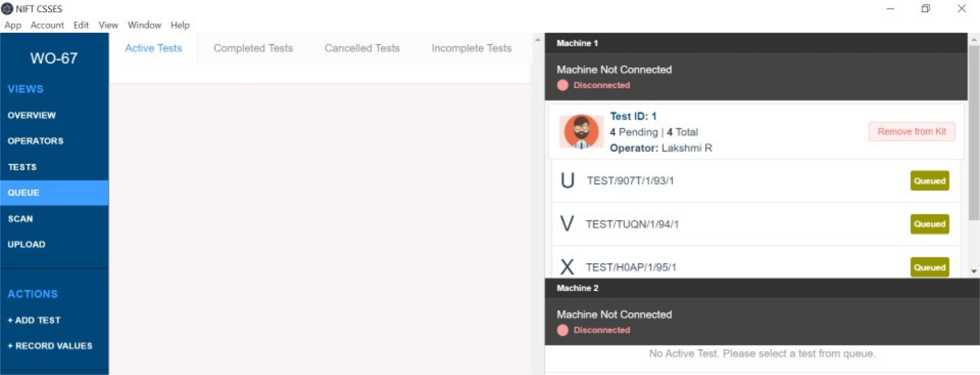
Task: Click the + Record Values action
Action: coord(50,346)
